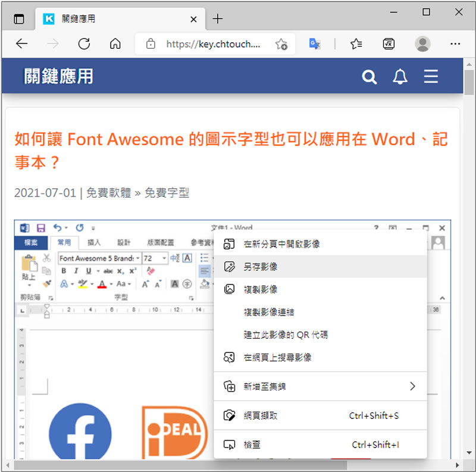Toggle Italic in the Word ribbon

(76, 271)
